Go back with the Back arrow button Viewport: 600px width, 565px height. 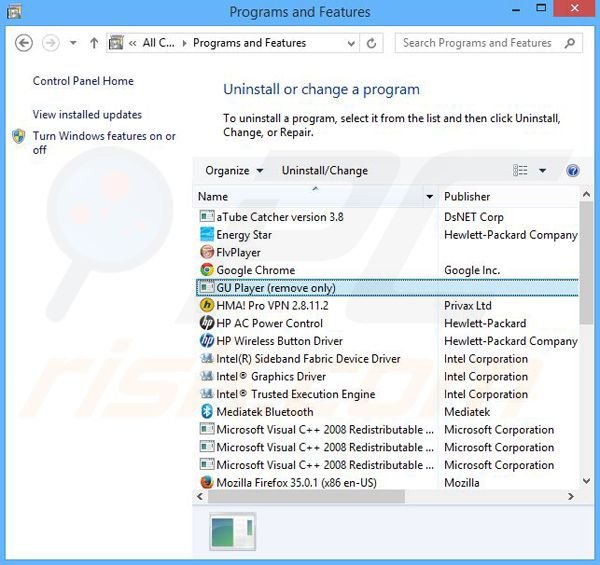[x=24, y=43]
